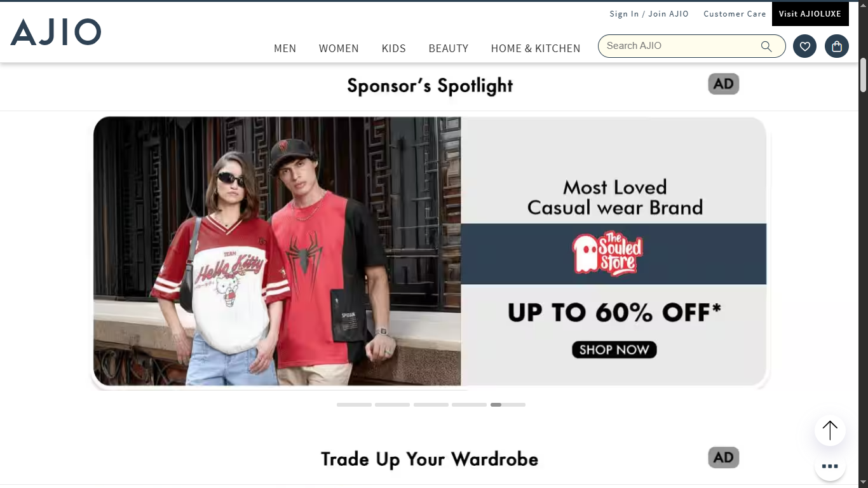
Task: Select the first carousel slide indicator
Action: pyautogui.click(x=354, y=405)
